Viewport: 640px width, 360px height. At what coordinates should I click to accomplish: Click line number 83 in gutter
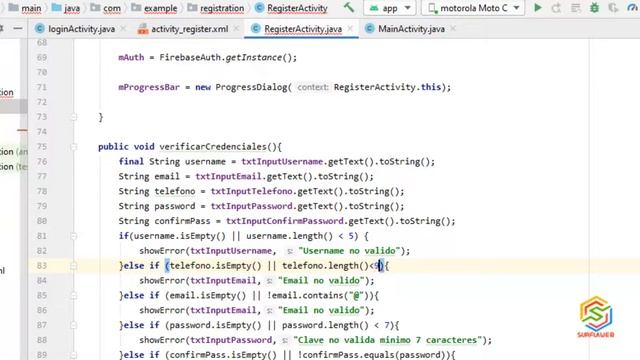tap(42, 266)
